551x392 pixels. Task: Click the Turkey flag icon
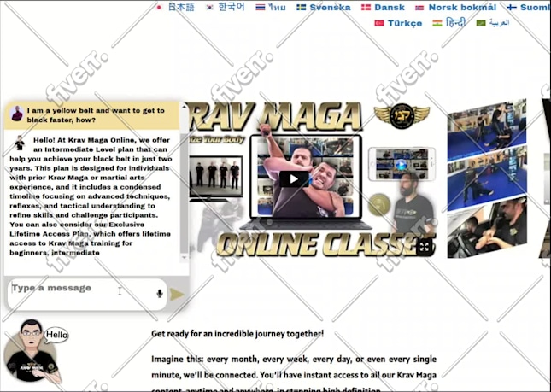click(x=379, y=24)
